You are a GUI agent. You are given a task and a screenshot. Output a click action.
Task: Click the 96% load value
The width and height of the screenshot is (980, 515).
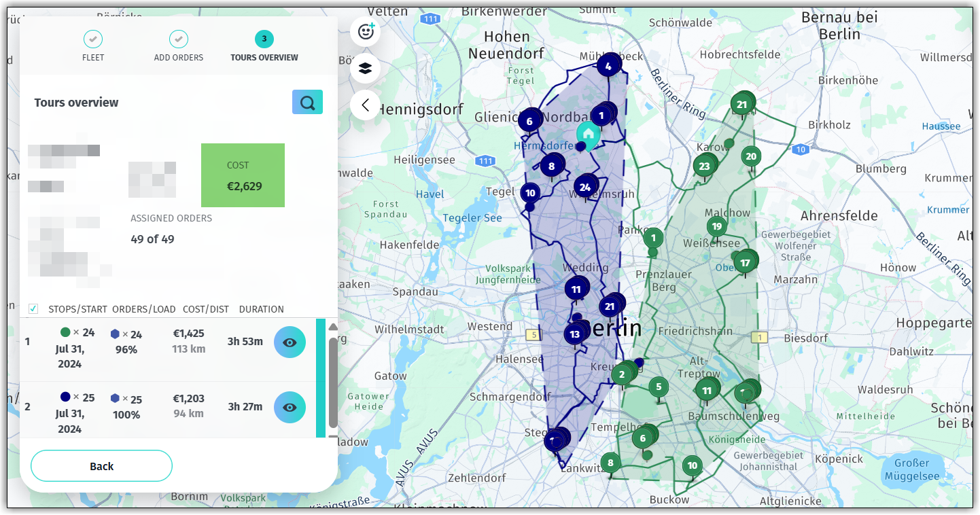pos(126,349)
